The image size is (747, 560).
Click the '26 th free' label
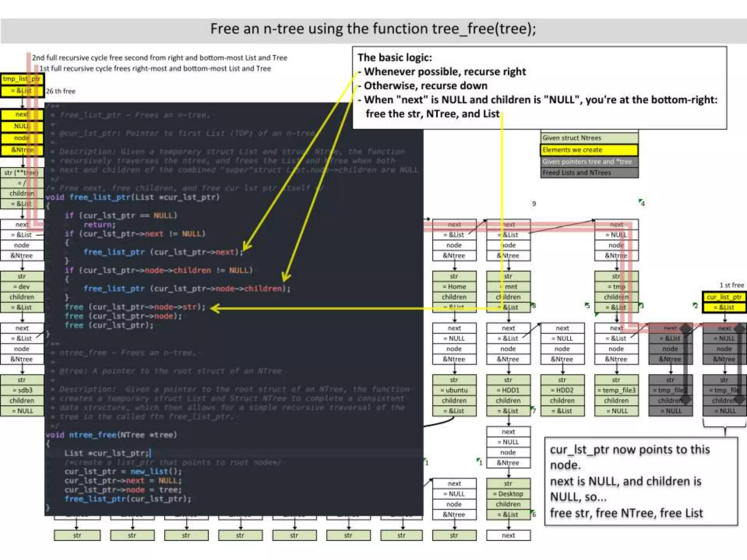click(x=61, y=91)
